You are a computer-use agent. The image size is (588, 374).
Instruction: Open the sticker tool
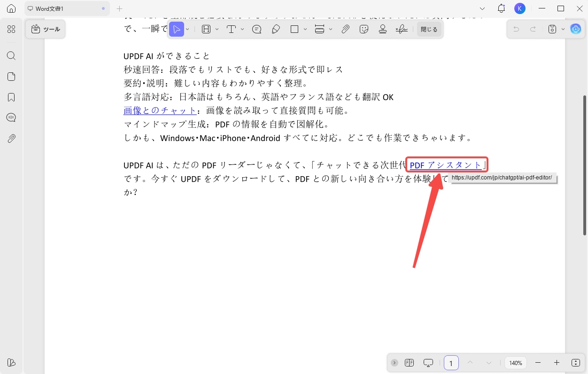(364, 29)
